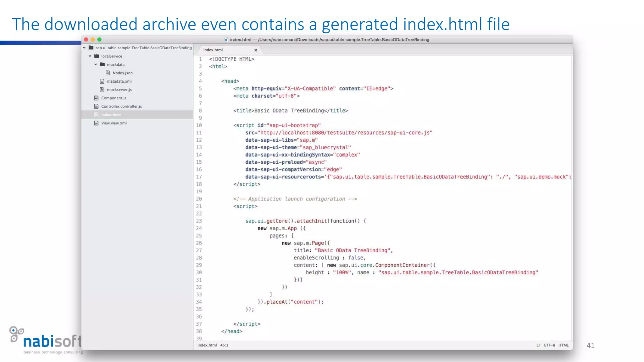The height and width of the screenshot is (362, 644).
Task: Click the document icon in window title
Action: point(226,40)
